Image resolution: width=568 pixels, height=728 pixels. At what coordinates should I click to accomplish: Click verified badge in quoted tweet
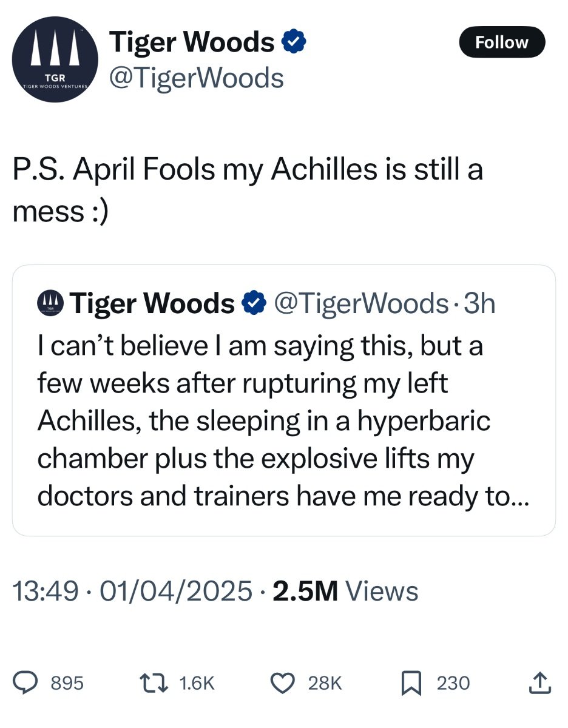(x=254, y=303)
